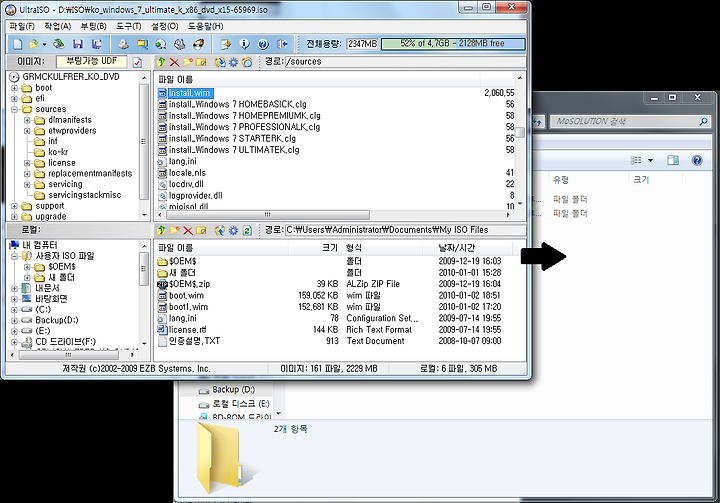Open the 도움말(H) menu
Image resolution: width=720 pixels, height=503 pixels.
(x=205, y=26)
